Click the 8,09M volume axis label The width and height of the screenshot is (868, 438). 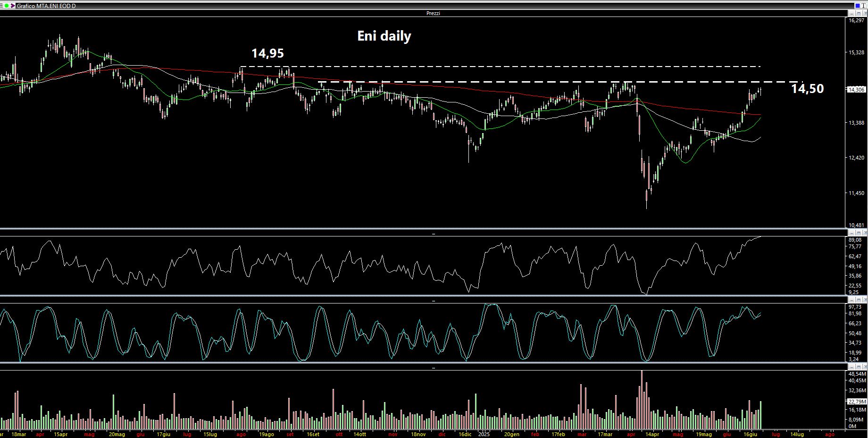click(x=856, y=420)
